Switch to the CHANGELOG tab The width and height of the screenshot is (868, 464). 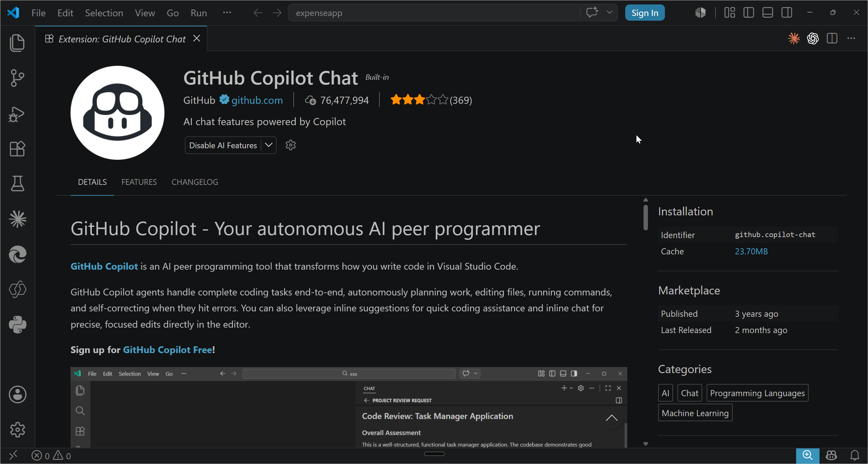point(195,182)
